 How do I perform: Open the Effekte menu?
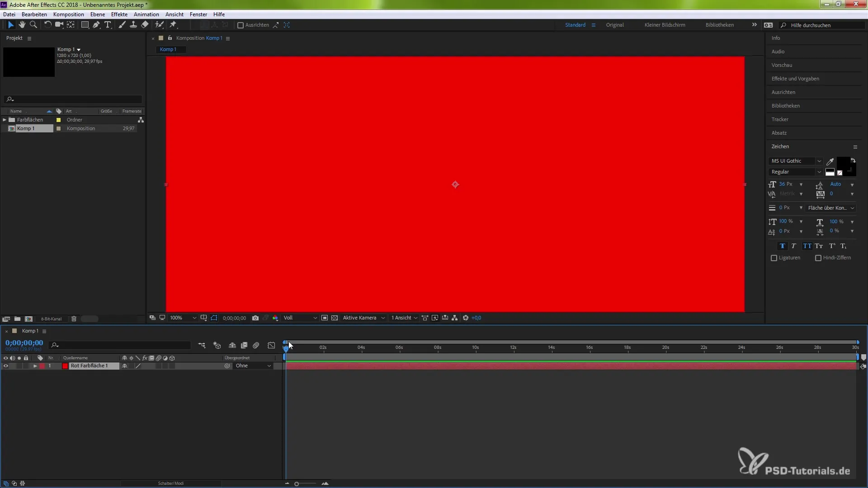[x=119, y=14]
